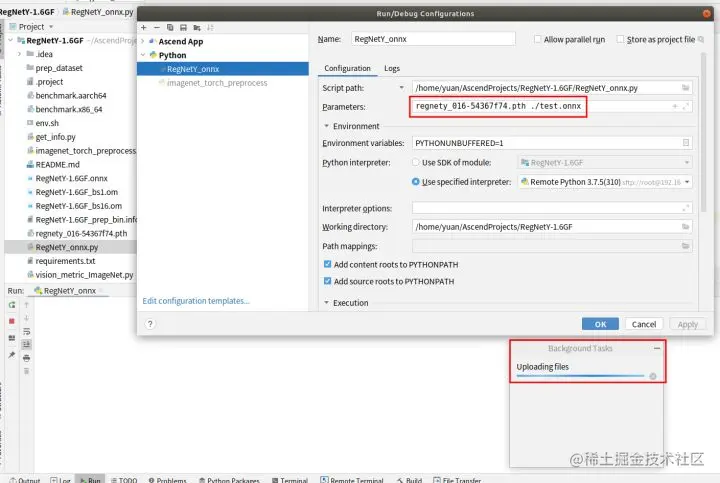This screenshot has width=720, height=483.
Task: Jump up the stack trace arrow
Action: coord(27,305)
